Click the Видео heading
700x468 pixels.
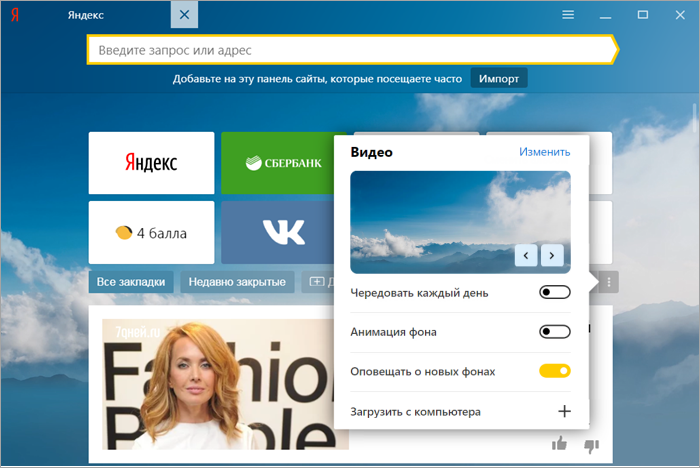click(x=371, y=152)
